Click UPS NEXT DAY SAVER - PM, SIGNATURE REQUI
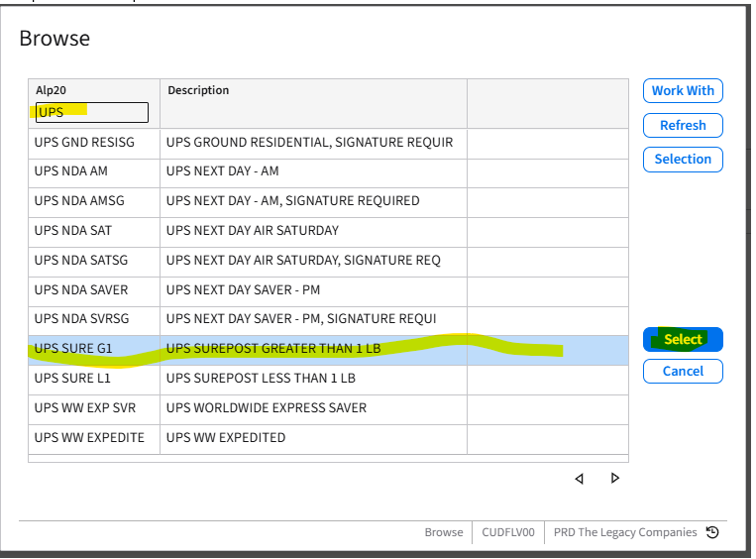This screenshot has height=559, width=756. click(301, 319)
